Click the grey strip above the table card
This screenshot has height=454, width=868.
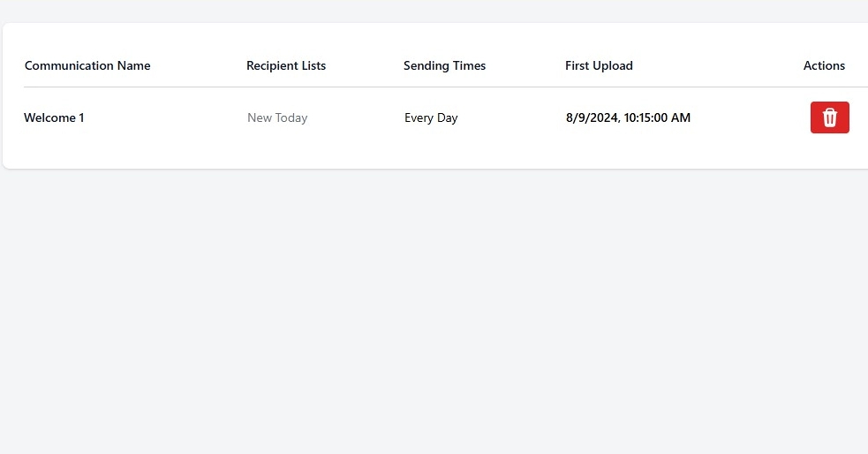pyautogui.click(x=434, y=11)
